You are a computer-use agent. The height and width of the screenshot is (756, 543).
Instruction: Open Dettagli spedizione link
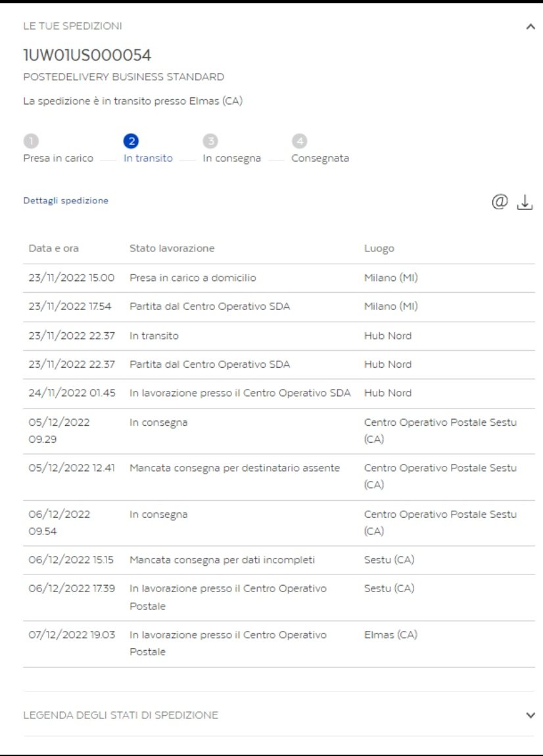(x=66, y=201)
